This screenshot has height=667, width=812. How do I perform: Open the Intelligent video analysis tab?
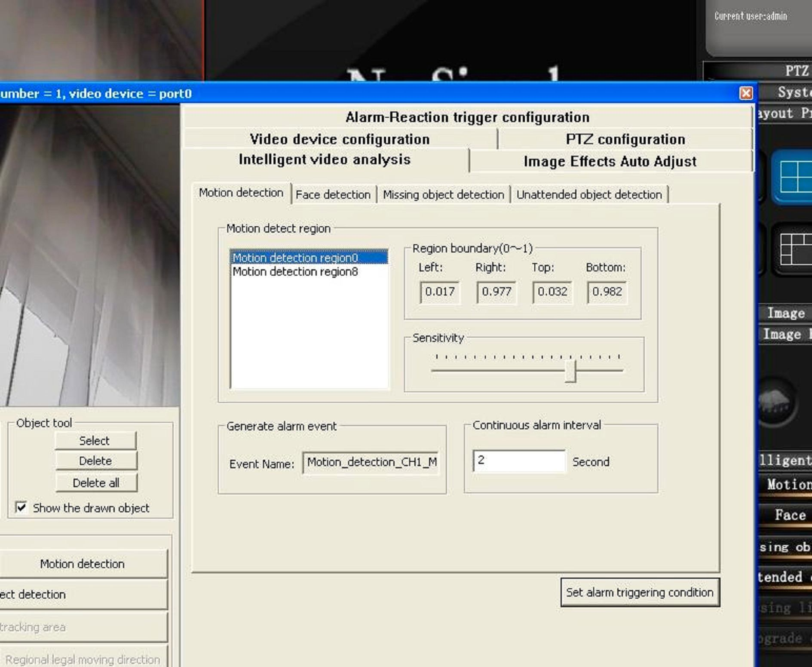point(325,160)
